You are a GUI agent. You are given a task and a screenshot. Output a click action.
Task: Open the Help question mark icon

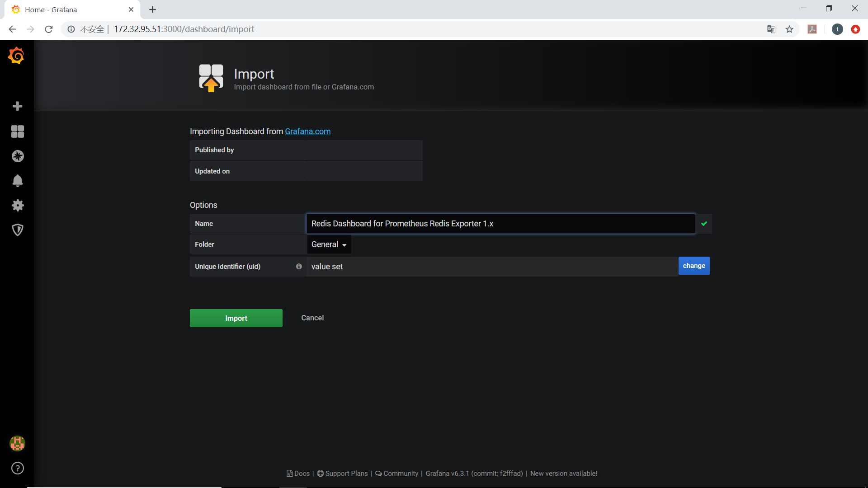[x=17, y=468]
